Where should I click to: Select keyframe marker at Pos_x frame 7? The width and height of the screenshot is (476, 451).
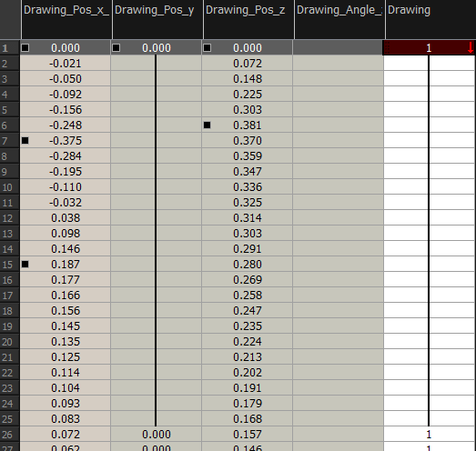tap(25, 140)
